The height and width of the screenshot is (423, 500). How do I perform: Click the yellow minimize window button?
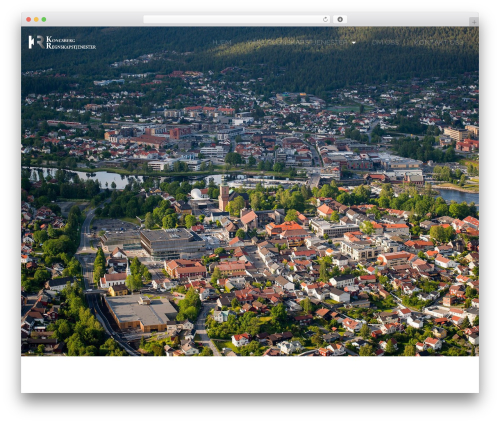pos(36,19)
